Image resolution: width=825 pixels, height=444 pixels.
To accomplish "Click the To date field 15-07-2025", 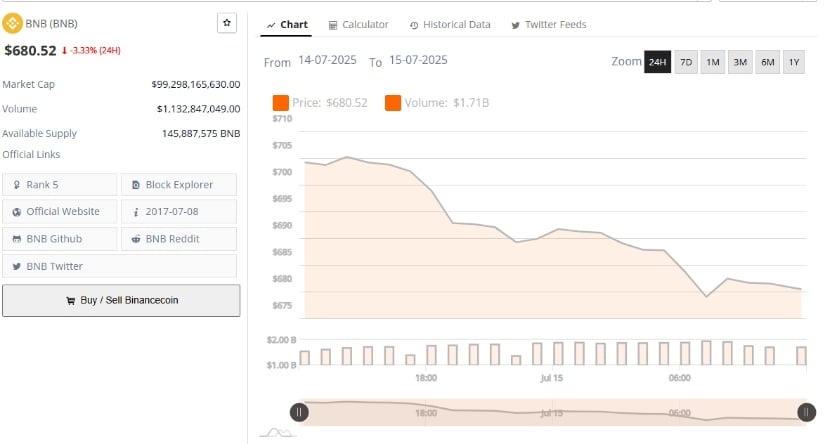I will pos(418,60).
